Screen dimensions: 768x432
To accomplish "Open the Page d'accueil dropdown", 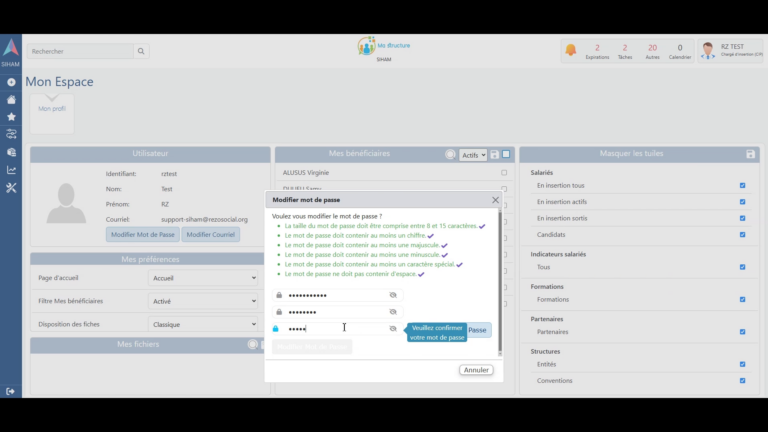I will pos(203,278).
